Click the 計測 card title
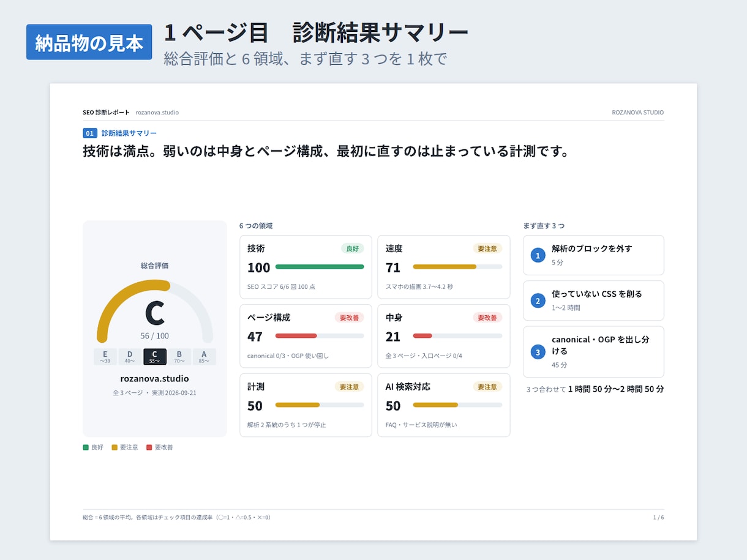 pos(256,387)
